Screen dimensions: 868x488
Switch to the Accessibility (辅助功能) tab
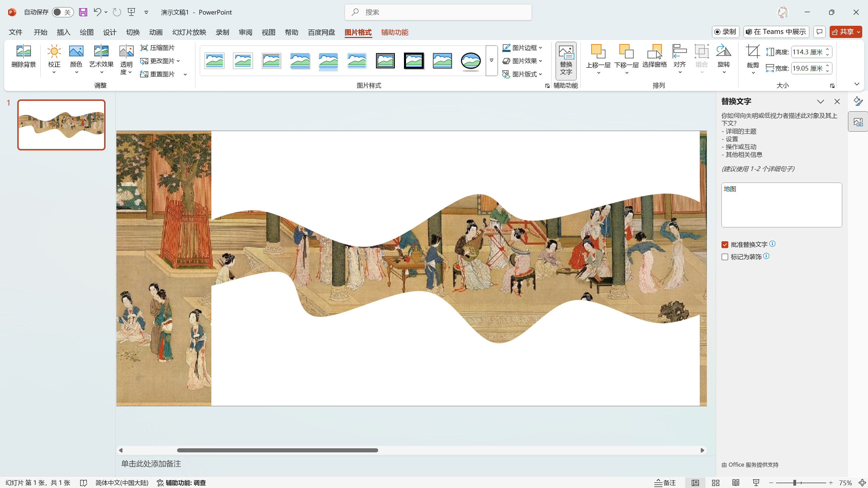click(394, 32)
